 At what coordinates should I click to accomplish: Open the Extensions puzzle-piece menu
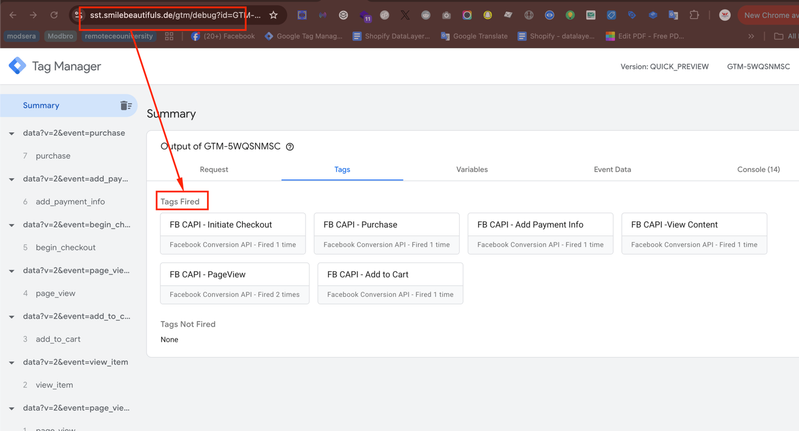(694, 15)
